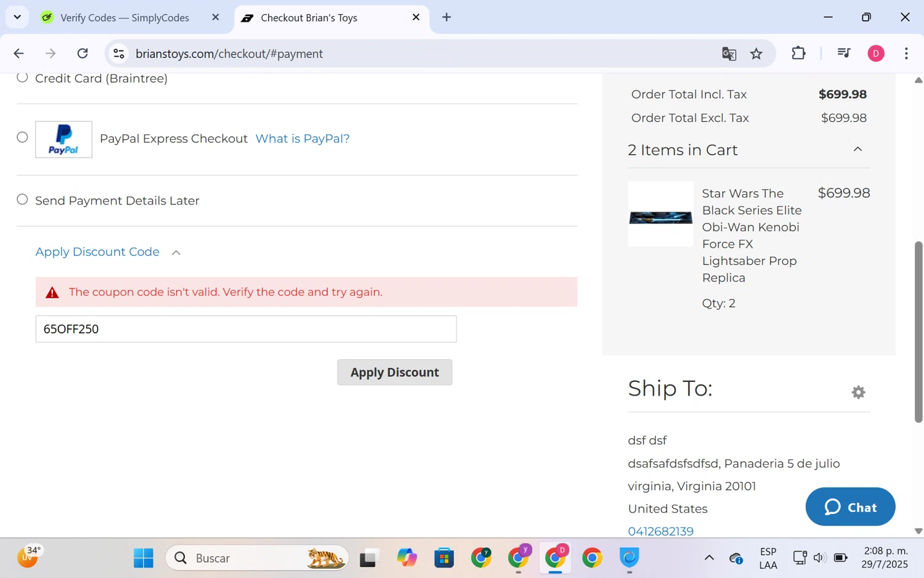Open the lightsaber product thumbnail
The width and height of the screenshot is (924, 578).
coord(660,214)
